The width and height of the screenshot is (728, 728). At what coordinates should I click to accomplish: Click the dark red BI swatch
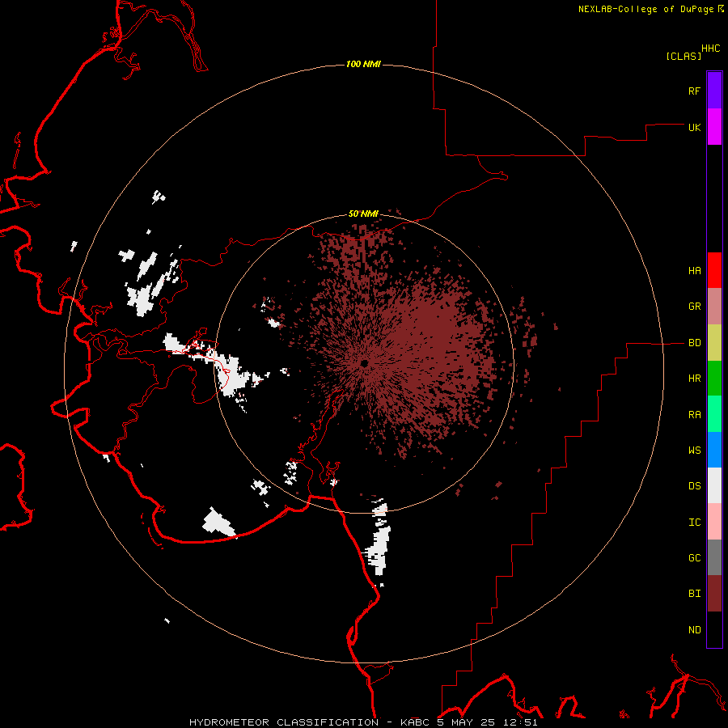click(714, 594)
